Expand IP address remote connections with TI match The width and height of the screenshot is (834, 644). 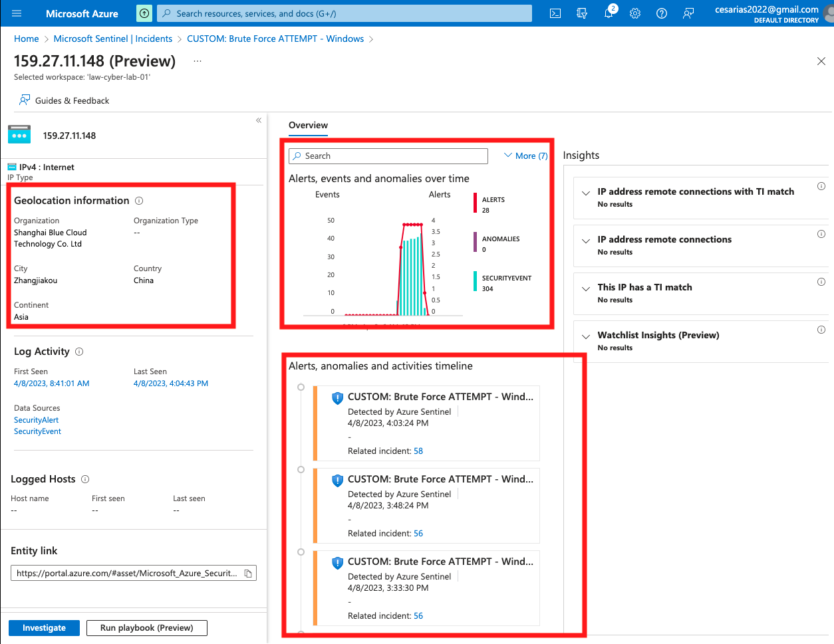point(586,193)
